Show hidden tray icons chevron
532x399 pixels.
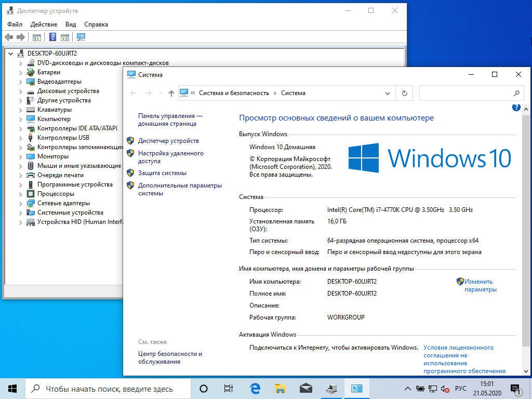[408, 389]
